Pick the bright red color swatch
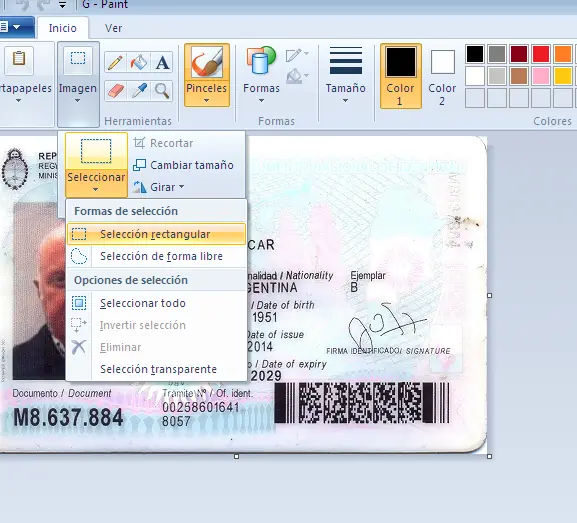Screen dimensions: 577x523 [x=541, y=54]
